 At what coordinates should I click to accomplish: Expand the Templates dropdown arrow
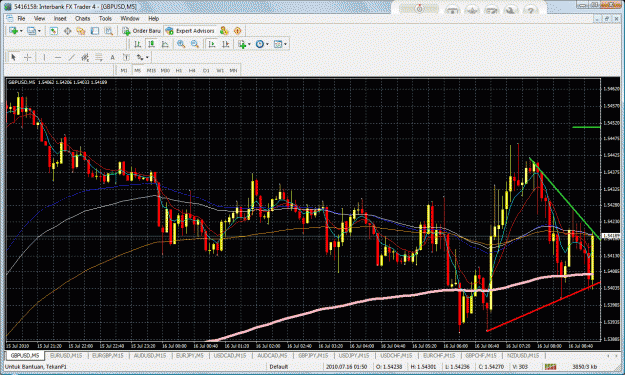point(285,44)
